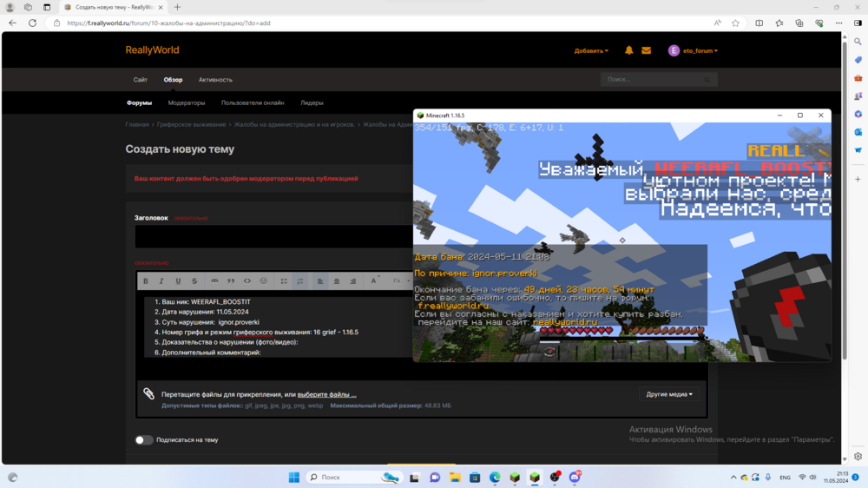Open the font color tool

coord(374,280)
